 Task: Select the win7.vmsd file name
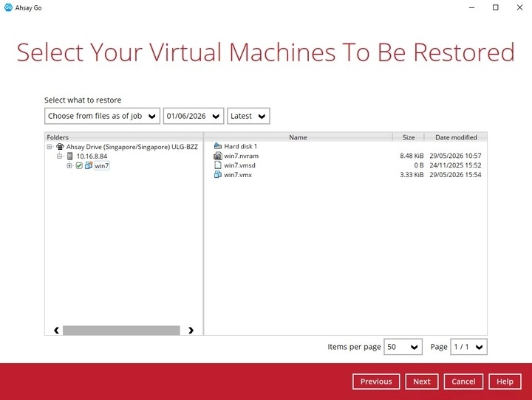click(239, 165)
